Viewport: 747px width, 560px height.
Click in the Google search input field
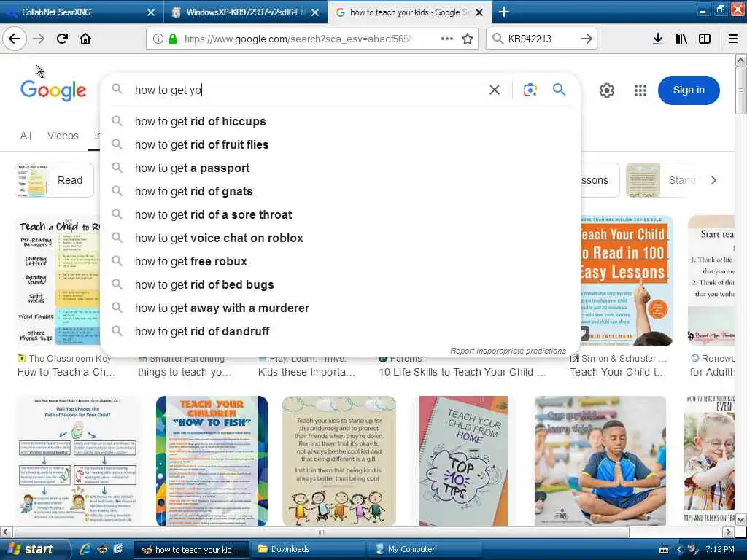[x=307, y=90]
